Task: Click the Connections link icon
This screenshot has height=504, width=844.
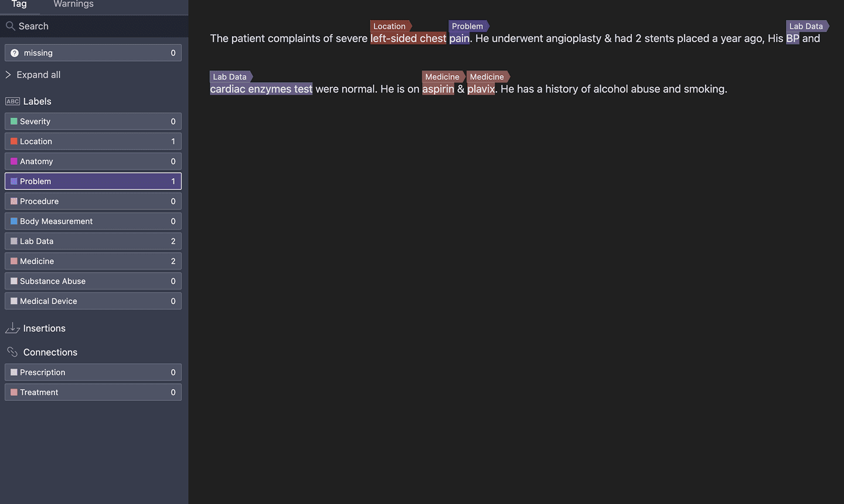Action: point(12,352)
